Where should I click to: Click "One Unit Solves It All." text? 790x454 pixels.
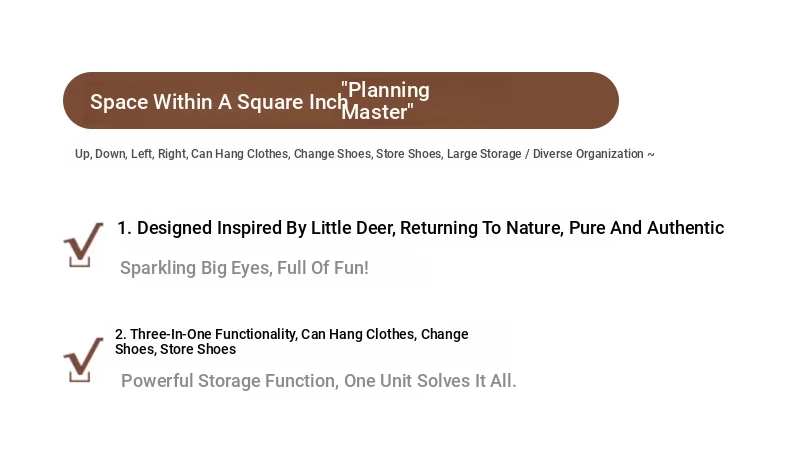pyautogui.click(x=430, y=380)
